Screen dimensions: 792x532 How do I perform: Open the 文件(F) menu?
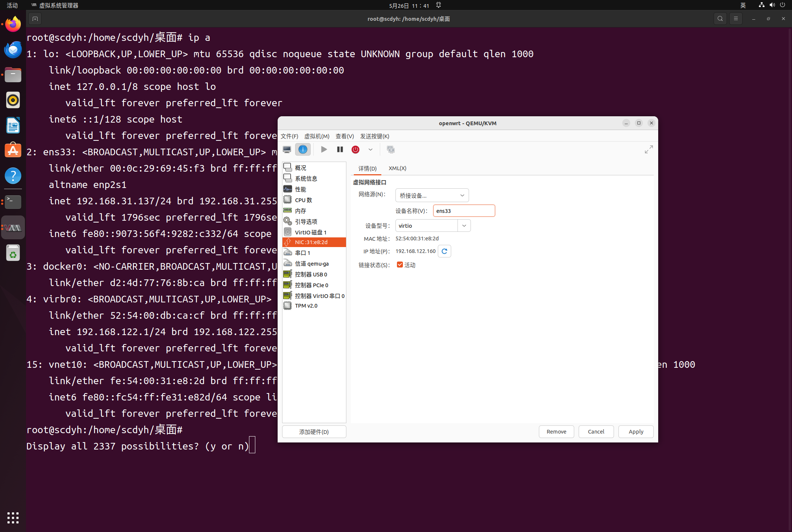(289, 136)
